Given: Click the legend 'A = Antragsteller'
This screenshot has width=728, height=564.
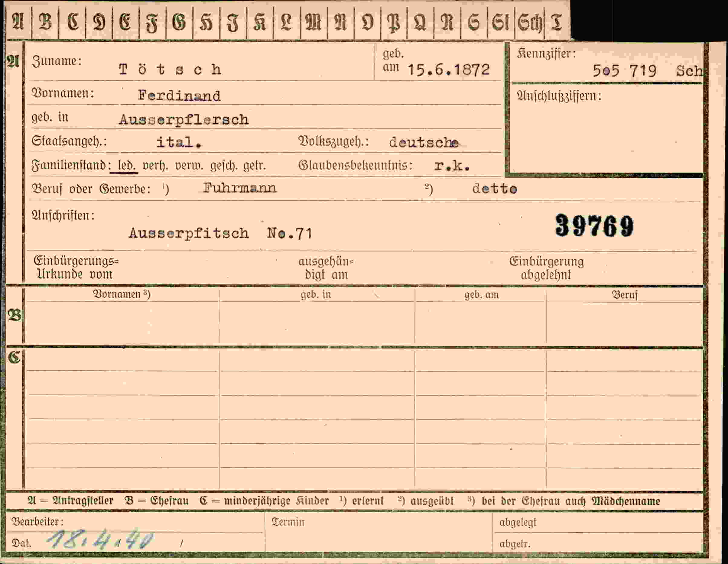Looking at the screenshot, I should 70,501.
